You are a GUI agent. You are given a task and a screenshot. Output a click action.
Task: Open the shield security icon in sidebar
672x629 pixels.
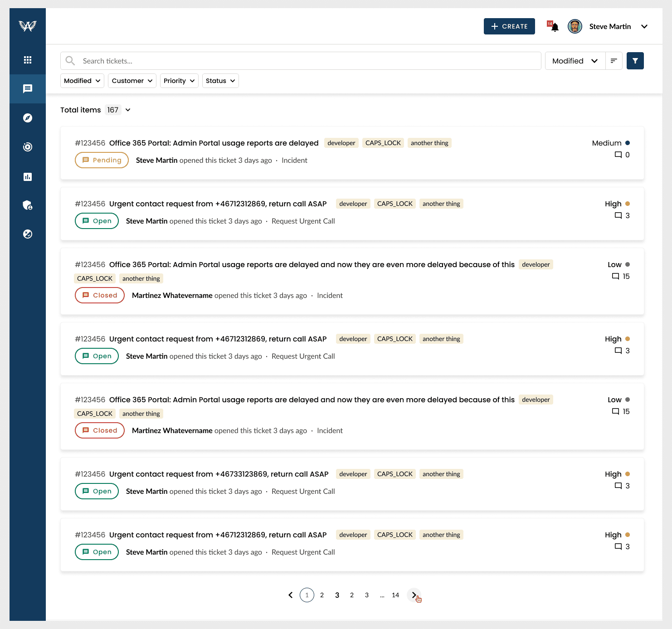coord(28,205)
